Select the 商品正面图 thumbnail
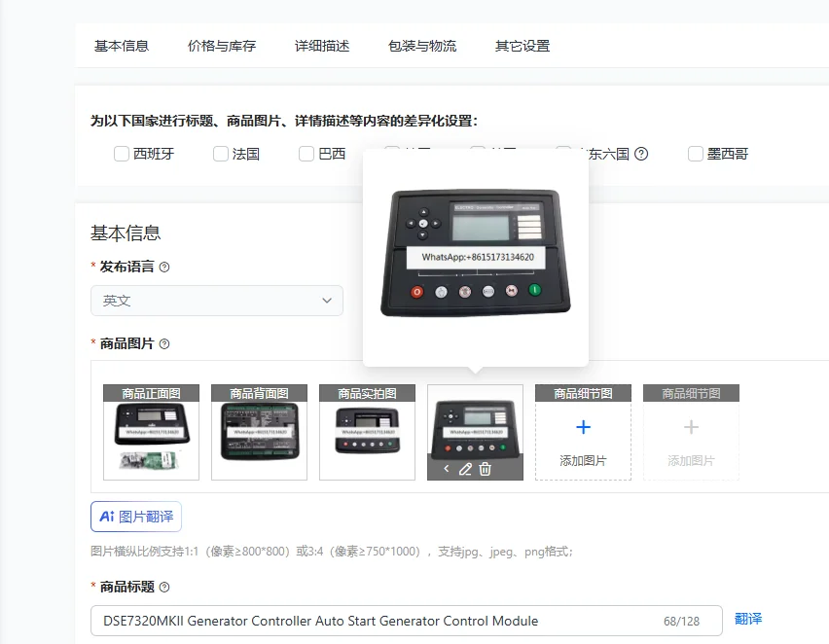 click(151, 432)
